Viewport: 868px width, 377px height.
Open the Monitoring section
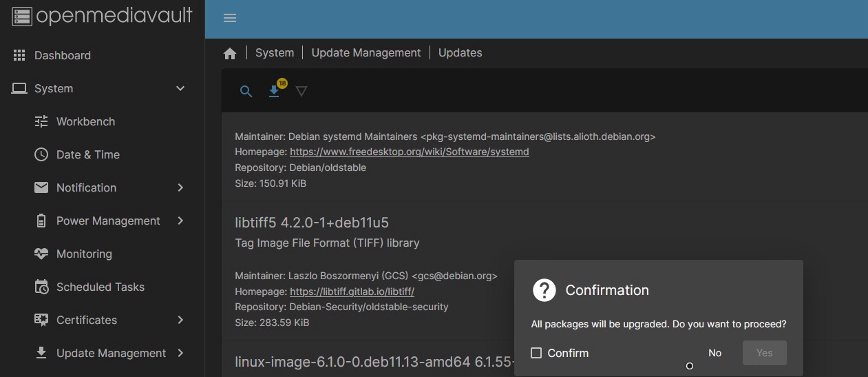click(x=84, y=254)
